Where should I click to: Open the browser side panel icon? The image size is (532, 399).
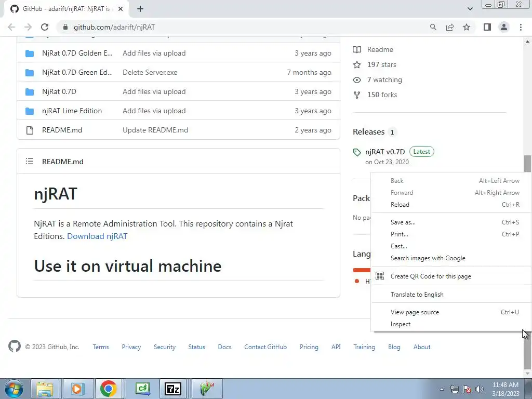(x=487, y=27)
